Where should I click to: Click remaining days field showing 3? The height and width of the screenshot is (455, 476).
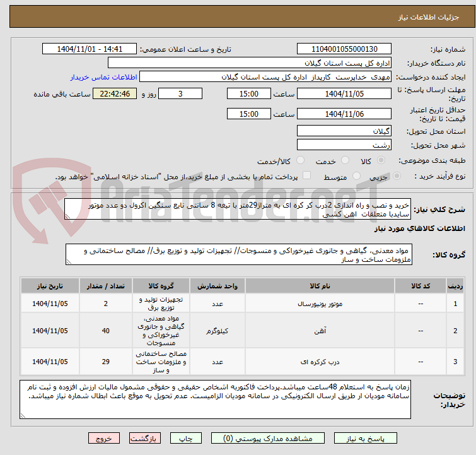point(180,93)
